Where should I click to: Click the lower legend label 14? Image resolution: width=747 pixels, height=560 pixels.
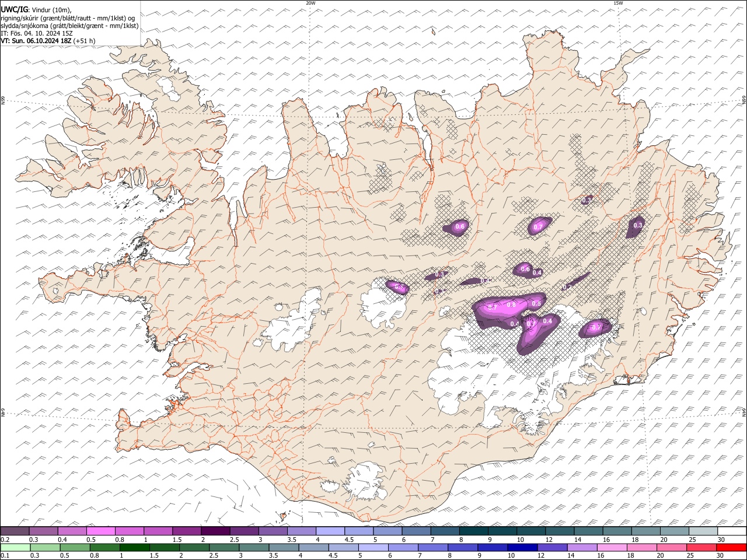point(570,556)
